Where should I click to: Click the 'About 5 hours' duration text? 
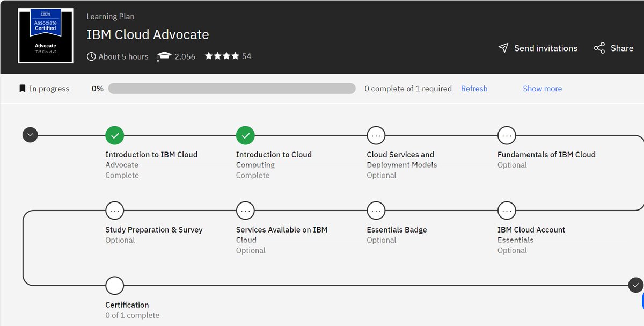point(123,56)
